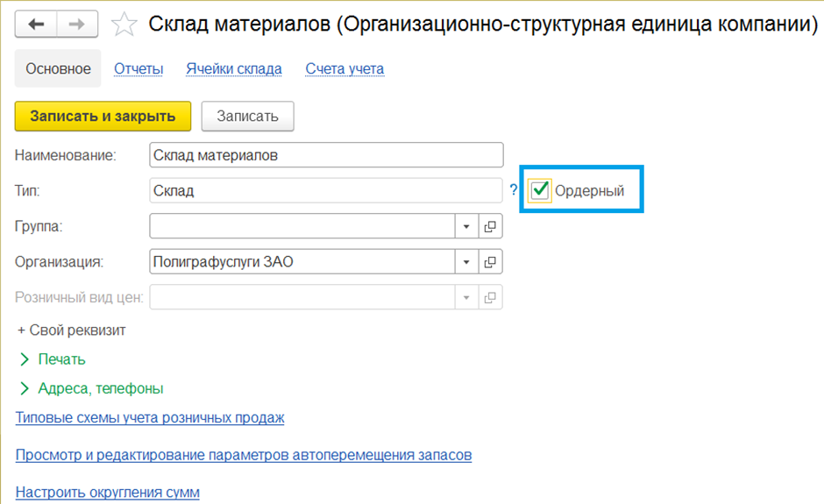Open the Типовые схемы учета розничных продаж link
Viewport: 824px width, 504px height.
(150, 418)
